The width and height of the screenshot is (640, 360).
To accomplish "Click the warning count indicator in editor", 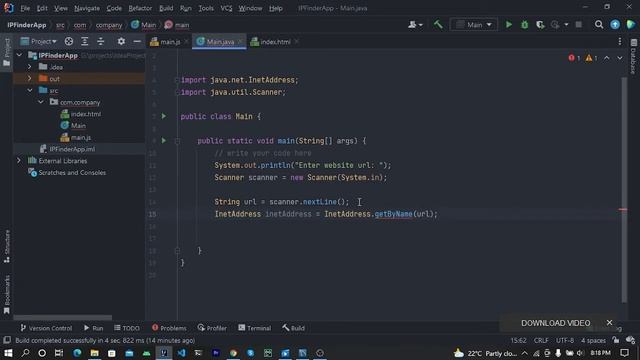I will click(591, 58).
